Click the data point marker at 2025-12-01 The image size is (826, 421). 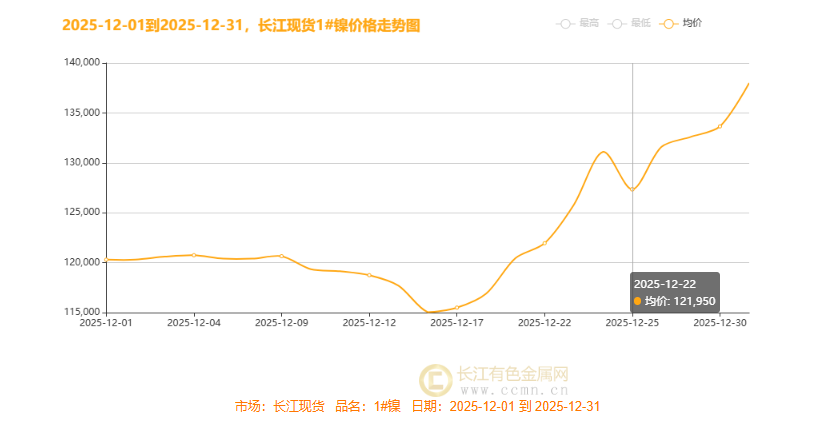pos(106,260)
